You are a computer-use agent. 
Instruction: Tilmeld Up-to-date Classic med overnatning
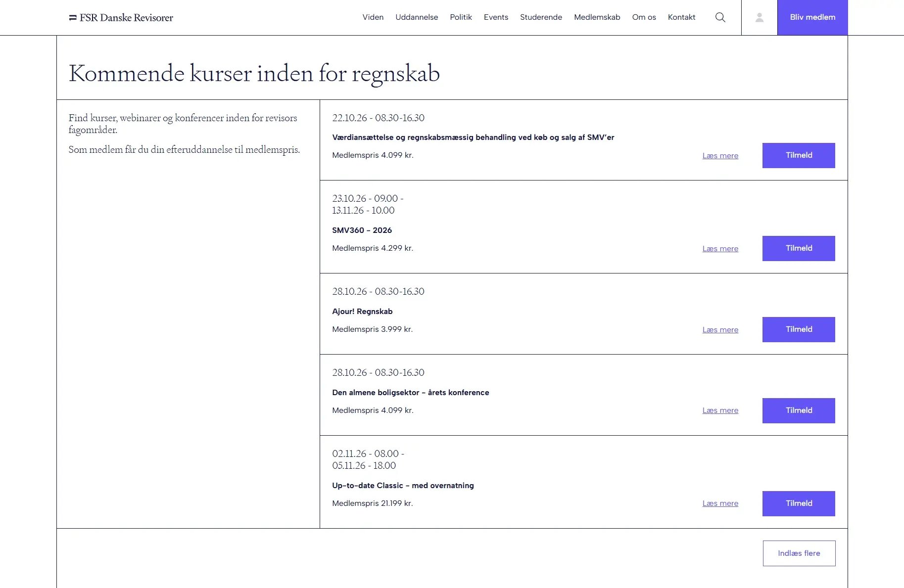[799, 503]
